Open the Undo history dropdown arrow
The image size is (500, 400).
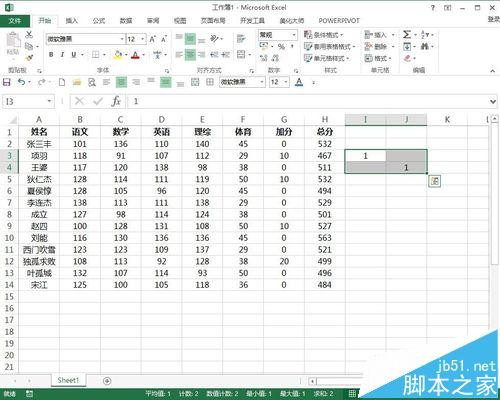pyautogui.click(x=30, y=82)
